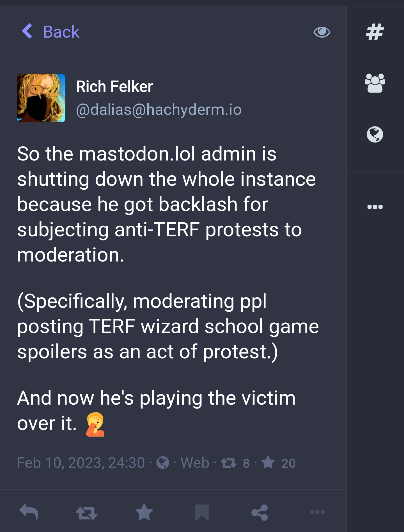Reply to Rich Felker's post
Viewport: 404px width, 532px height.
[29, 512]
